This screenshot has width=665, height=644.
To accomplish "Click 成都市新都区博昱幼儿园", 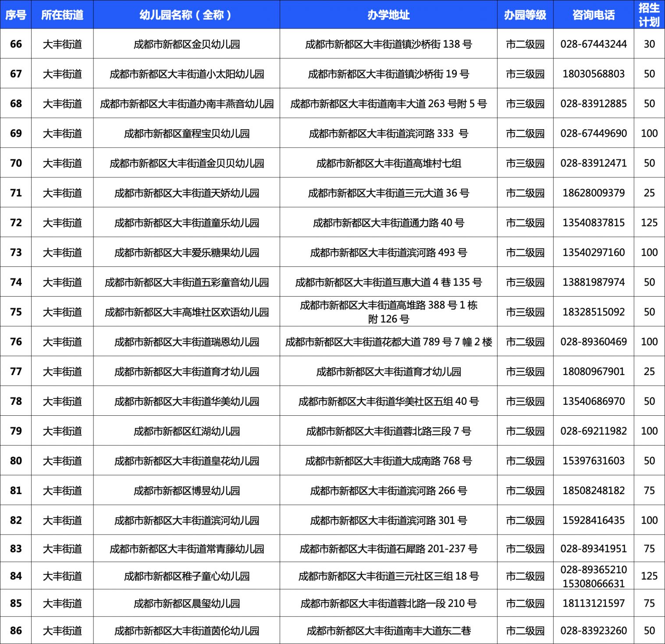I will 187,491.
